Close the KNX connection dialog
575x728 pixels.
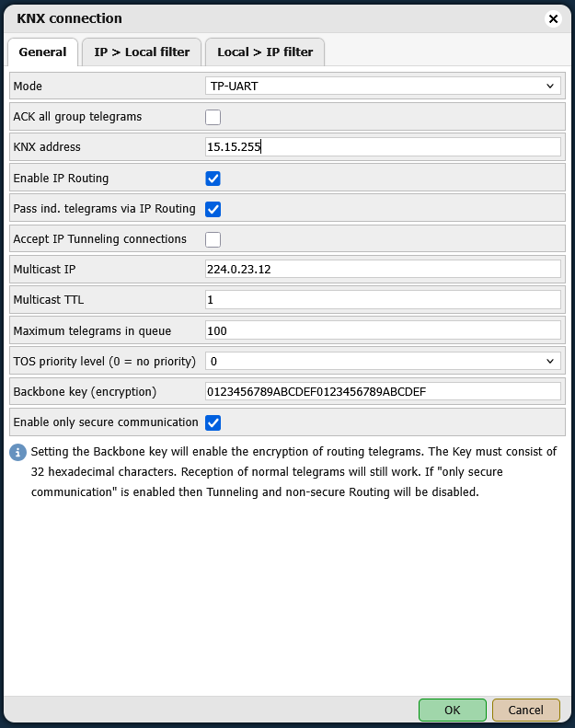tap(553, 18)
